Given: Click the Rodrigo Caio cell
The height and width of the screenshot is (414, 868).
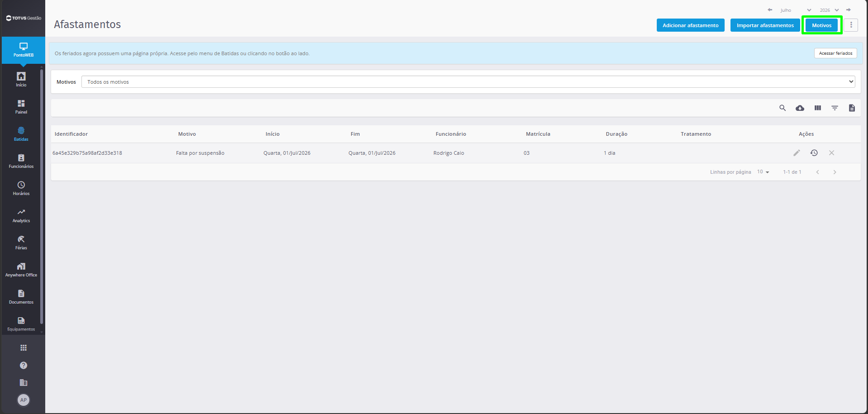Looking at the screenshot, I should click(x=449, y=153).
